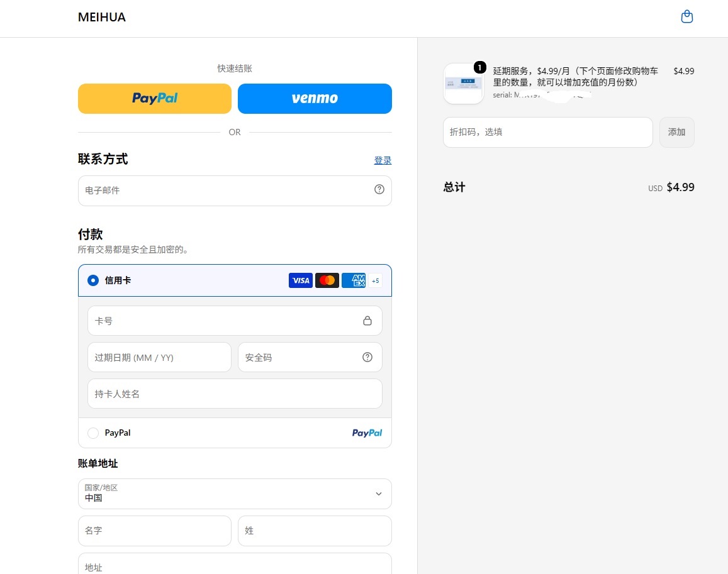The width and height of the screenshot is (728, 574).
Task: Select the PayPal payment radio option
Action: click(x=93, y=433)
